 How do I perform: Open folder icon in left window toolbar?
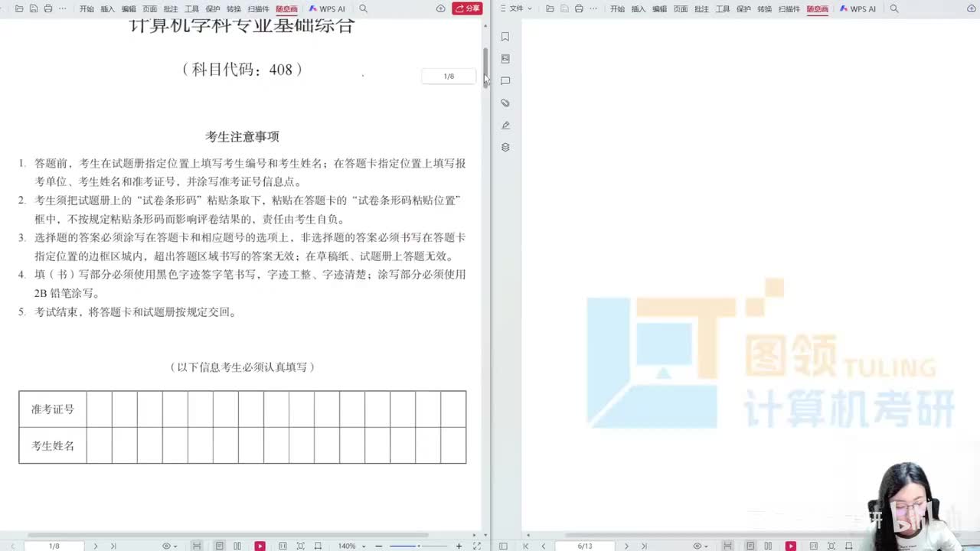19,8
